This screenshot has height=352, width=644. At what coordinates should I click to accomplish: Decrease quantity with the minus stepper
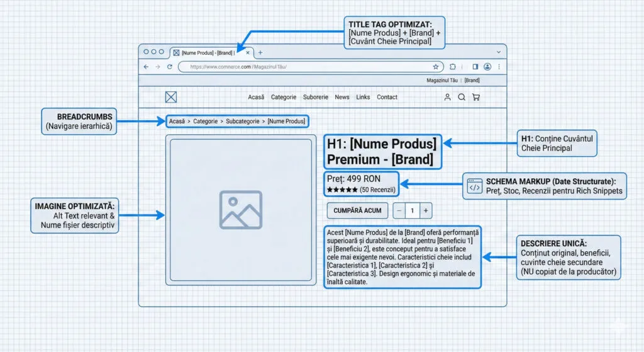pyautogui.click(x=401, y=210)
